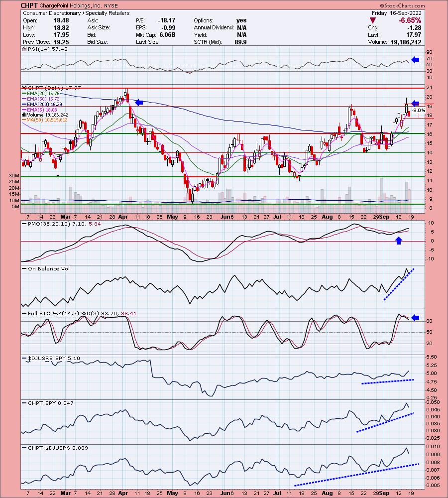Click the MA(50) 10,519,612 volume legend entry
This screenshot has width=448, height=498.
[x=47, y=120]
